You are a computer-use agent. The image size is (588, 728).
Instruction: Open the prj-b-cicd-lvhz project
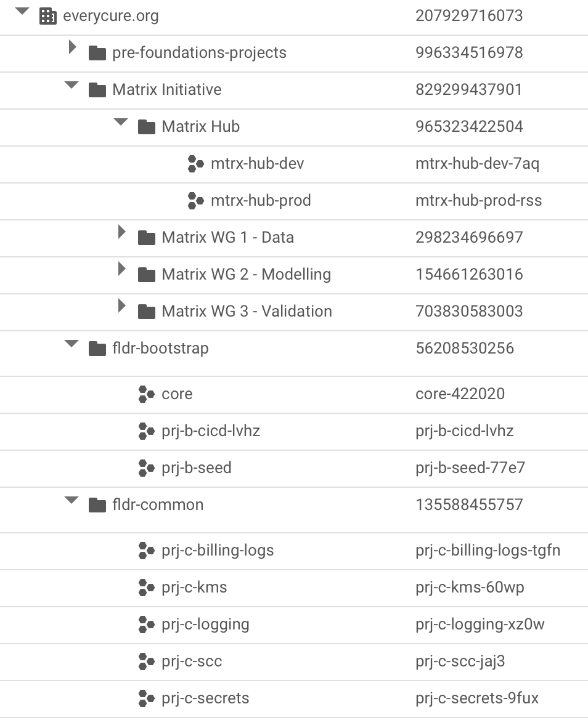click(210, 431)
